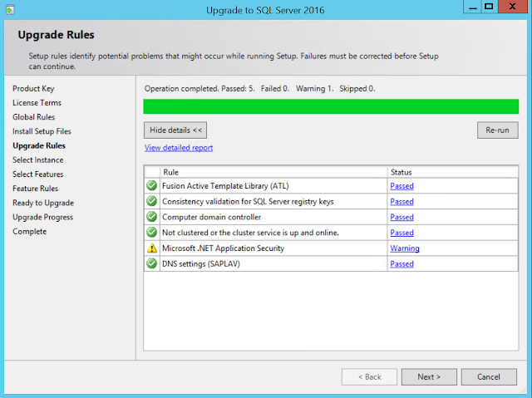Viewport: 532px width, 398px height.
Task: Click the yellow warning icon for .NET Application Security
Action: (151, 248)
